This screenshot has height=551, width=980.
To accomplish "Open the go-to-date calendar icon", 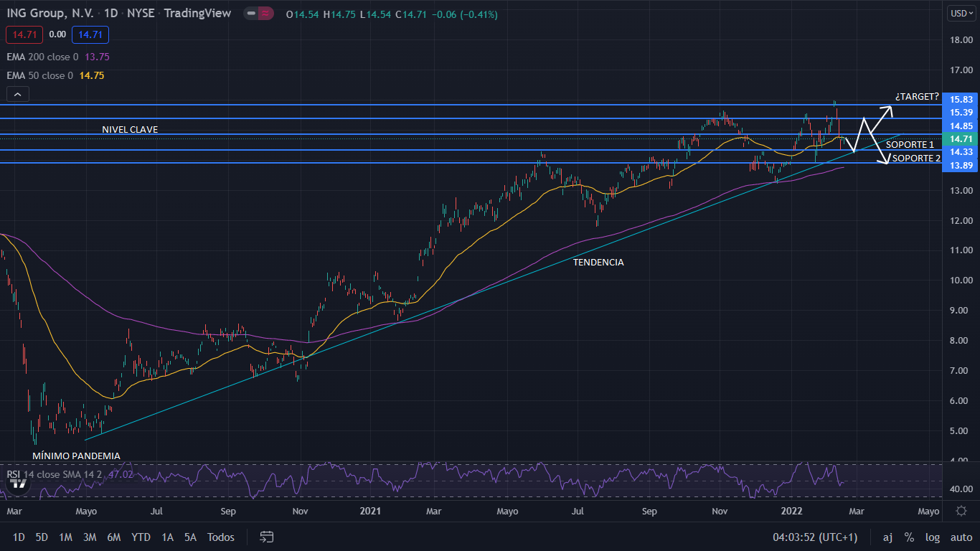I will pos(267,537).
